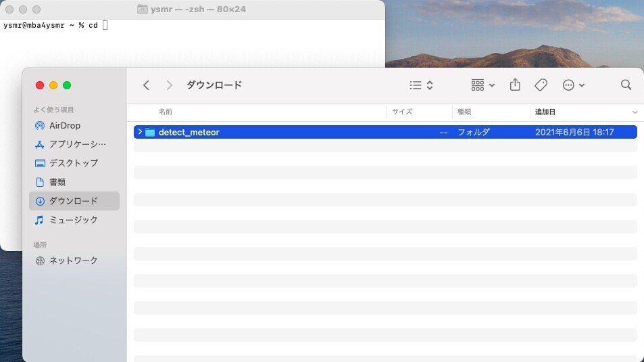
Task: Open デスクトップ in the sidebar
Action: coord(74,163)
